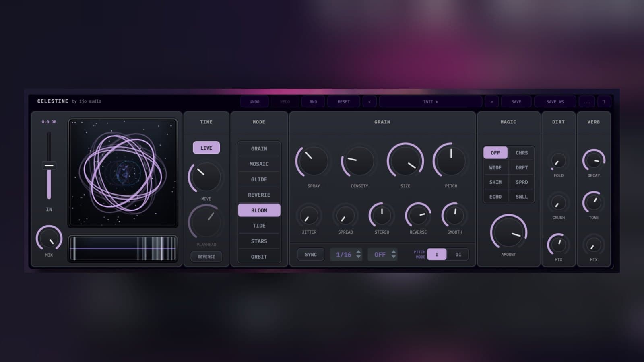644x362 pixels.
Task: Select the SHIM magic effect
Action: click(x=495, y=182)
